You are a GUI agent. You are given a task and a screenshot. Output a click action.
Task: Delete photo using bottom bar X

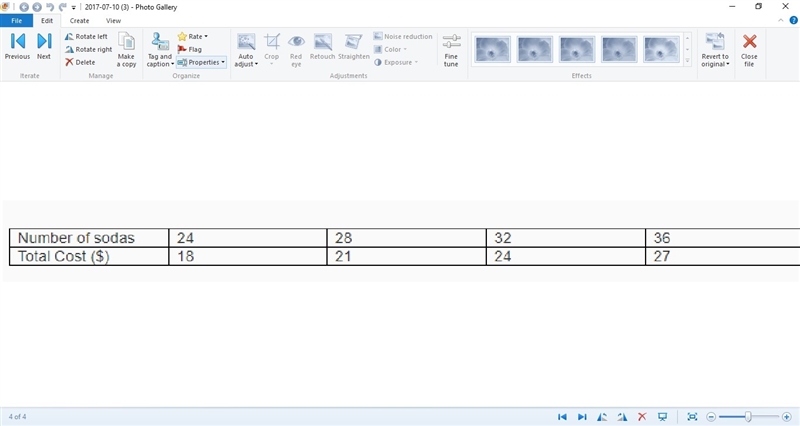point(642,417)
